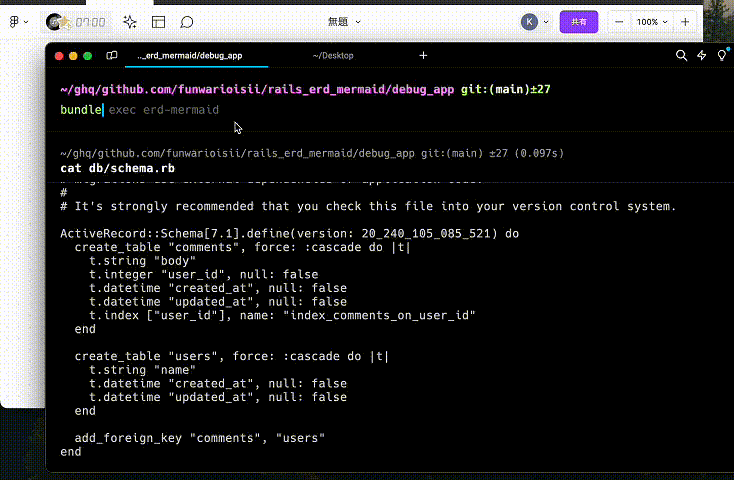Expand the chevron beside the K avatar
The image size is (734, 480).
pyautogui.click(x=546, y=22)
